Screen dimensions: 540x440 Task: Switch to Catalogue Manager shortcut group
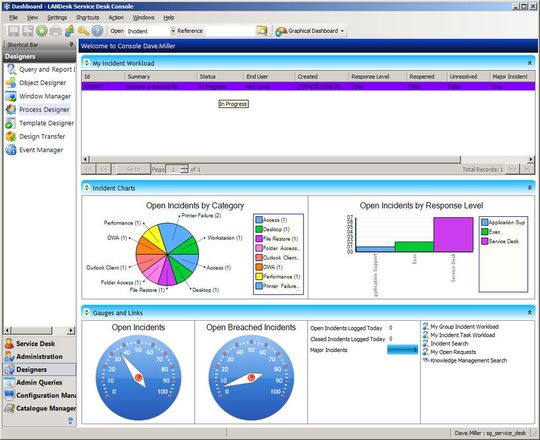pos(39,408)
